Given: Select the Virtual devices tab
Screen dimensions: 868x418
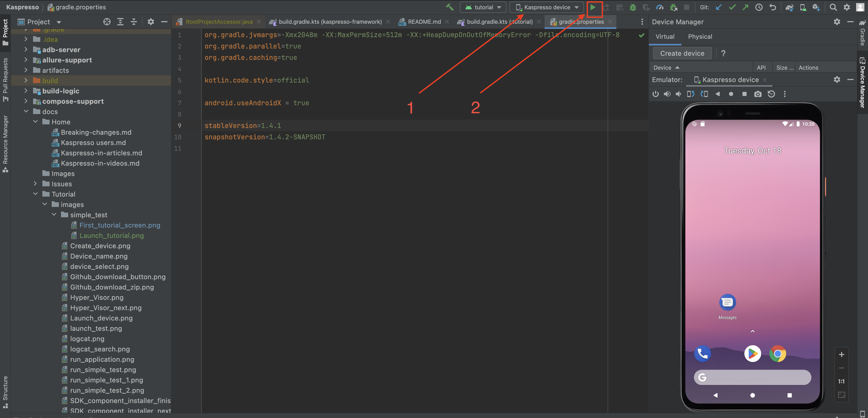Looking at the screenshot, I should pos(665,37).
